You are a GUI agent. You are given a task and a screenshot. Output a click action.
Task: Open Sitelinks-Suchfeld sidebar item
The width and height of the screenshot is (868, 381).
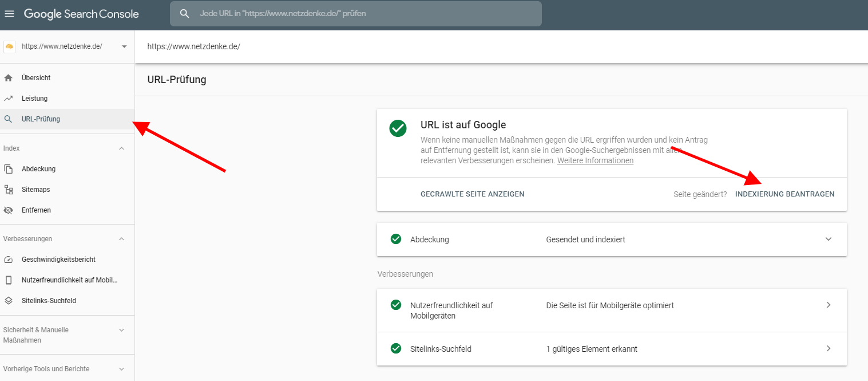coord(68,301)
